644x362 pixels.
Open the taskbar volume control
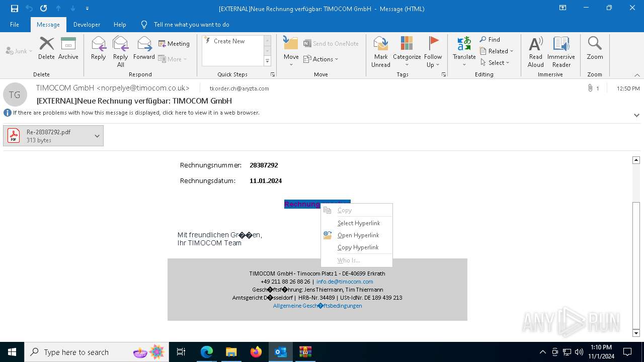coord(579,352)
